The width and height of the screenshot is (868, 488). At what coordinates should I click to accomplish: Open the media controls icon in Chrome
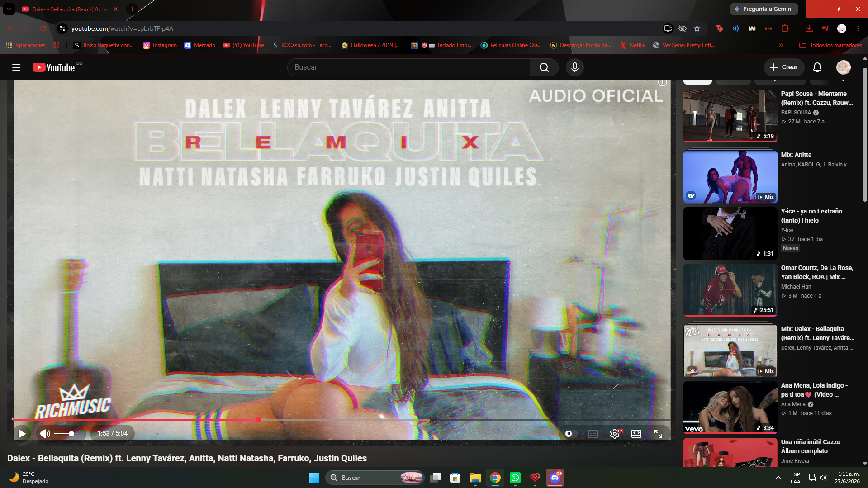click(x=825, y=28)
